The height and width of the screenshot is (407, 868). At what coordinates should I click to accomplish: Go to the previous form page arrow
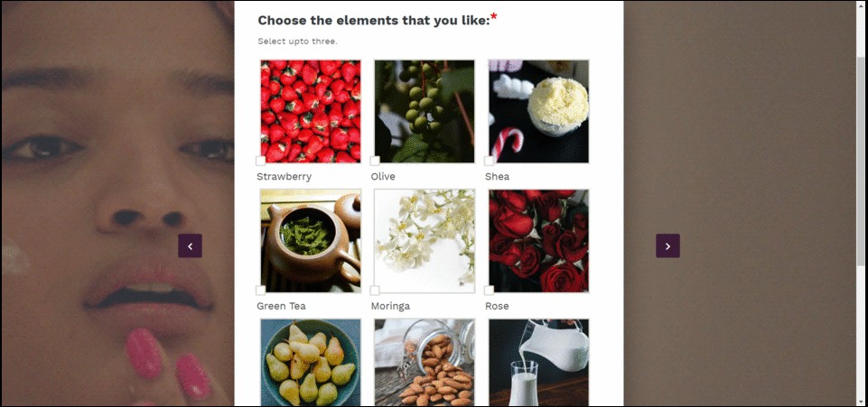[190, 245]
